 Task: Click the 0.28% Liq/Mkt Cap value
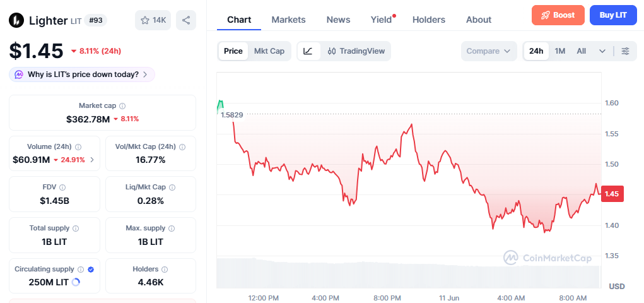151,201
